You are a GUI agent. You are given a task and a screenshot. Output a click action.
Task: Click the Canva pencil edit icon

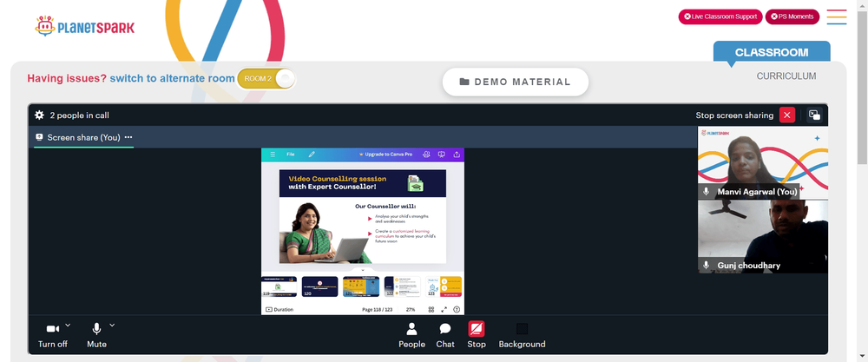312,155
